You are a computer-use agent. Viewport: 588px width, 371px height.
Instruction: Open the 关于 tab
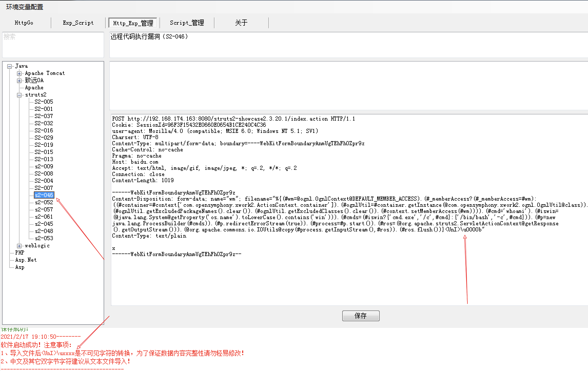(241, 23)
